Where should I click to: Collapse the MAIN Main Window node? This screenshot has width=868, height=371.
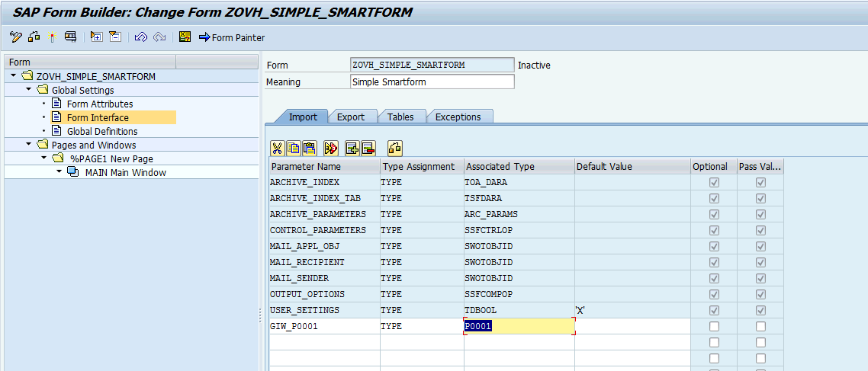[x=59, y=172]
